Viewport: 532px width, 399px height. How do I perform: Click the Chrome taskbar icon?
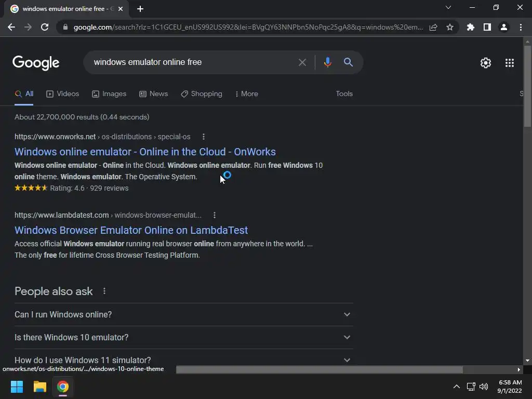tap(63, 387)
